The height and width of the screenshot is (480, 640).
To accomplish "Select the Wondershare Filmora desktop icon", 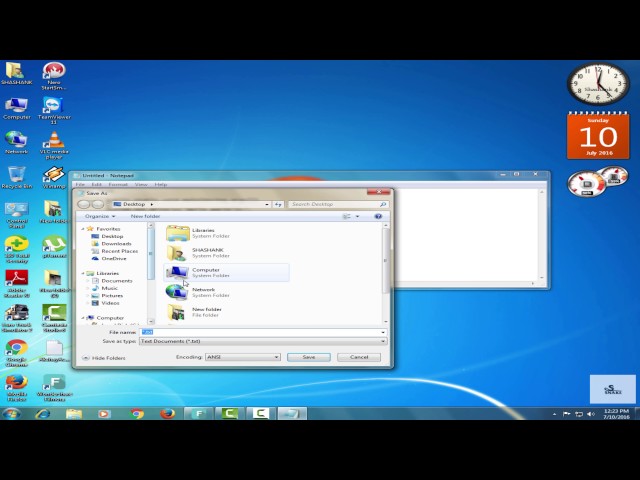I will 54,388.
